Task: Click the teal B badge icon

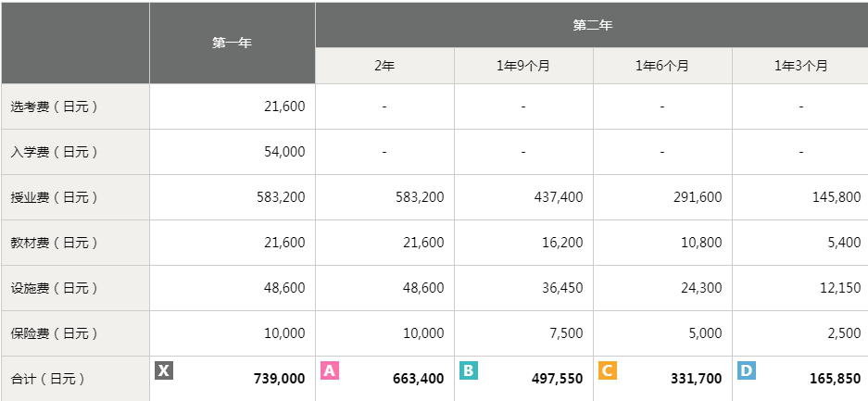Action: [x=469, y=370]
